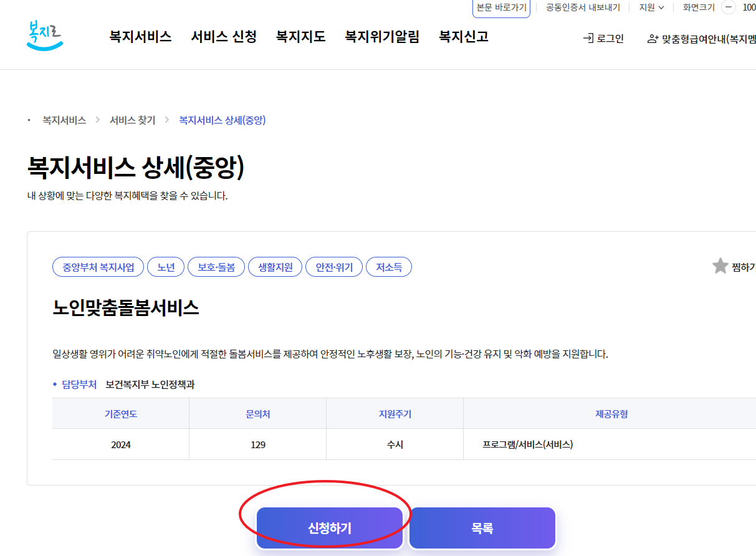This screenshot has width=756, height=556.
Task: Open the 복지서비스 menu
Action: coord(140,37)
